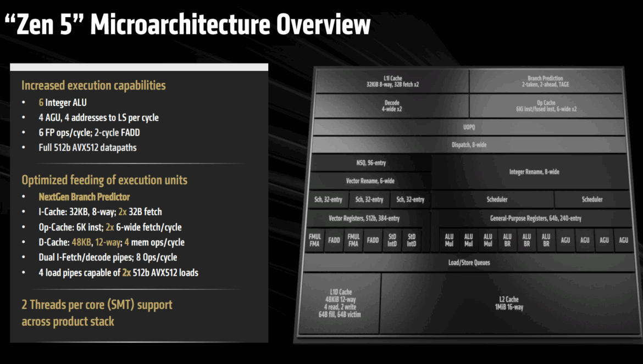Select the Vector Rename, 6-wide block
The image size is (643, 364).
point(370,181)
